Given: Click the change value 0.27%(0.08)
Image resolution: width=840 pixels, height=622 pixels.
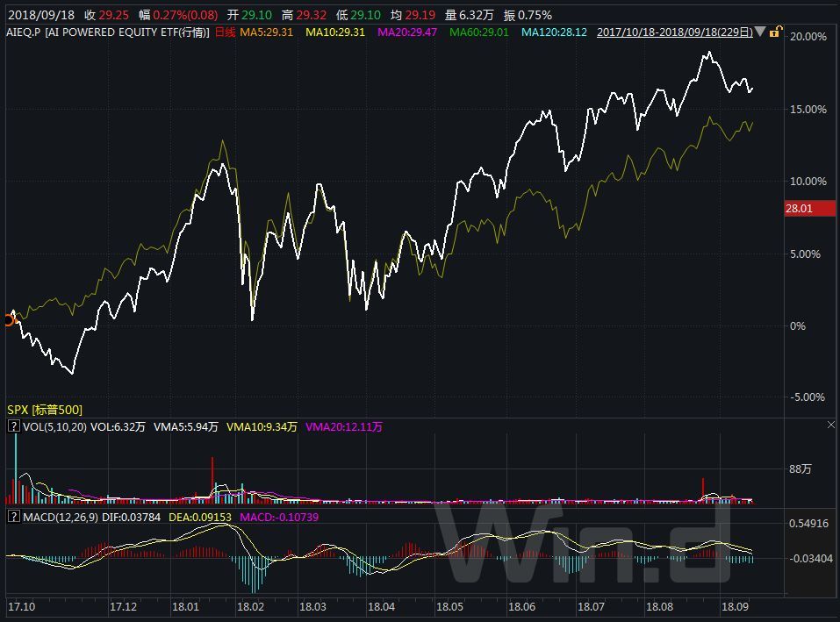Looking at the screenshot, I should coord(185,15).
